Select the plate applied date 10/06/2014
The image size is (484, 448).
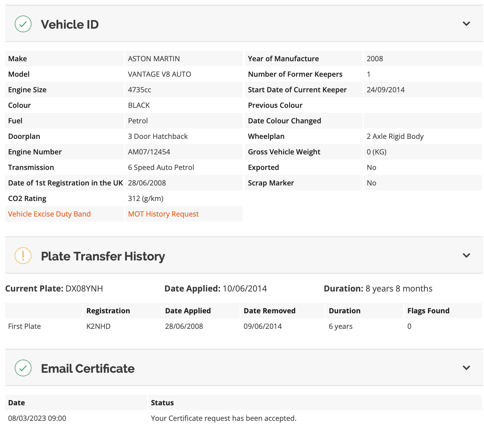tap(245, 289)
